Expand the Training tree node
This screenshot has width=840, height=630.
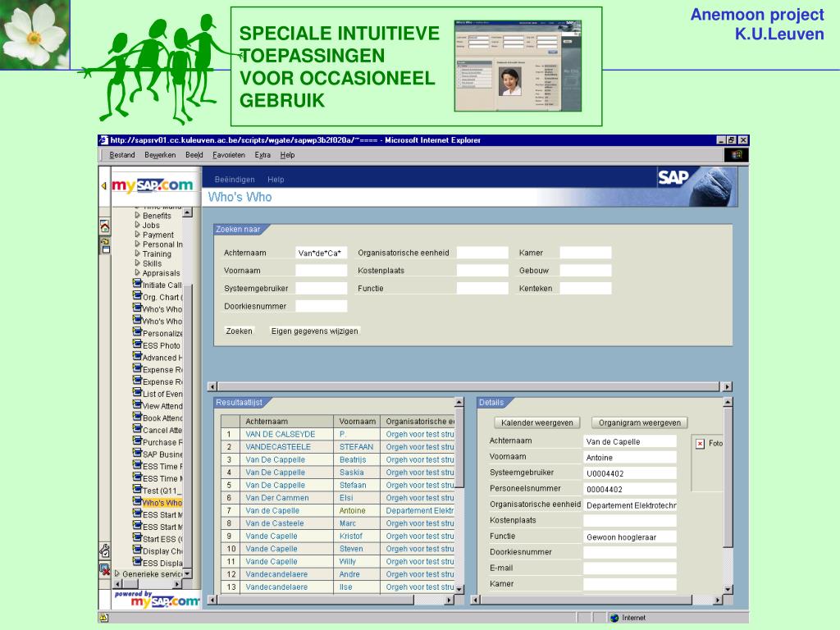tap(137, 254)
